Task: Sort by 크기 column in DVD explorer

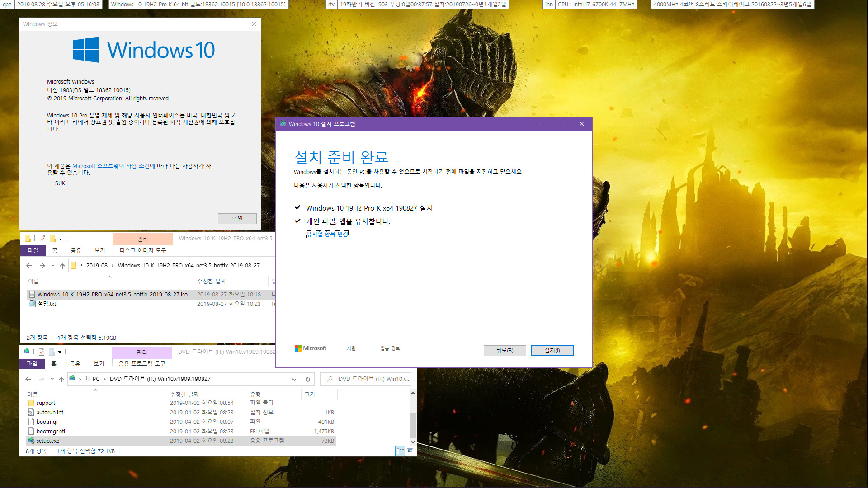Action: (310, 394)
